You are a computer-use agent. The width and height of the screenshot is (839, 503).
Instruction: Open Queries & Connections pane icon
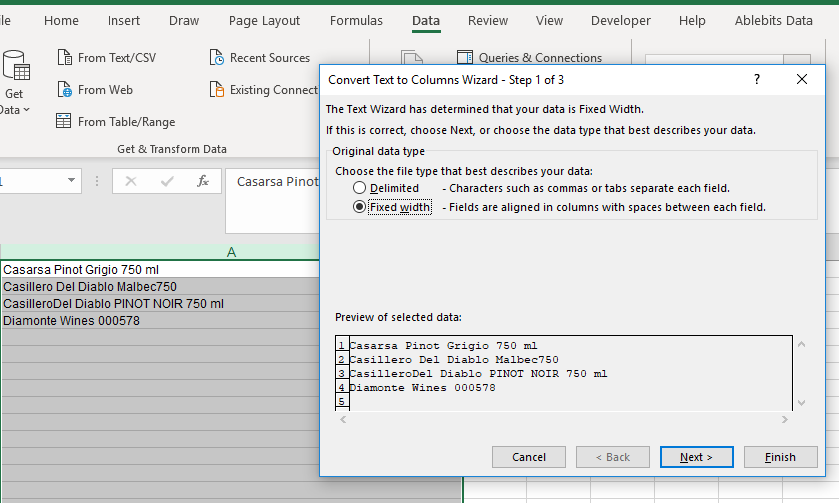465,57
